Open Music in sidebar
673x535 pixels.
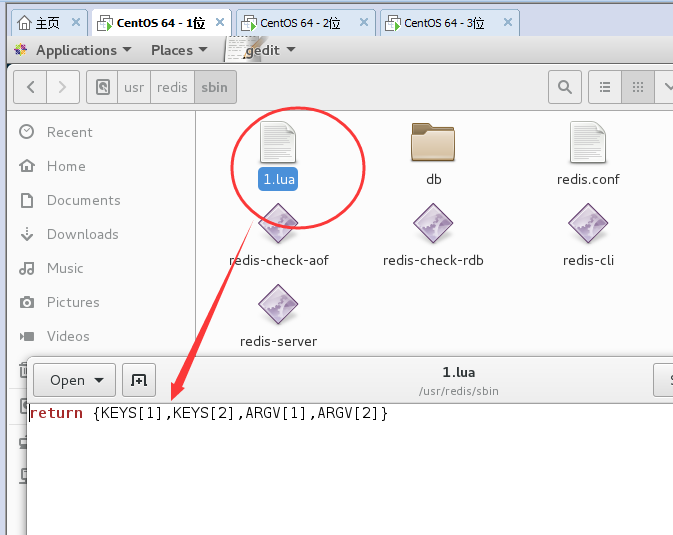point(51,268)
